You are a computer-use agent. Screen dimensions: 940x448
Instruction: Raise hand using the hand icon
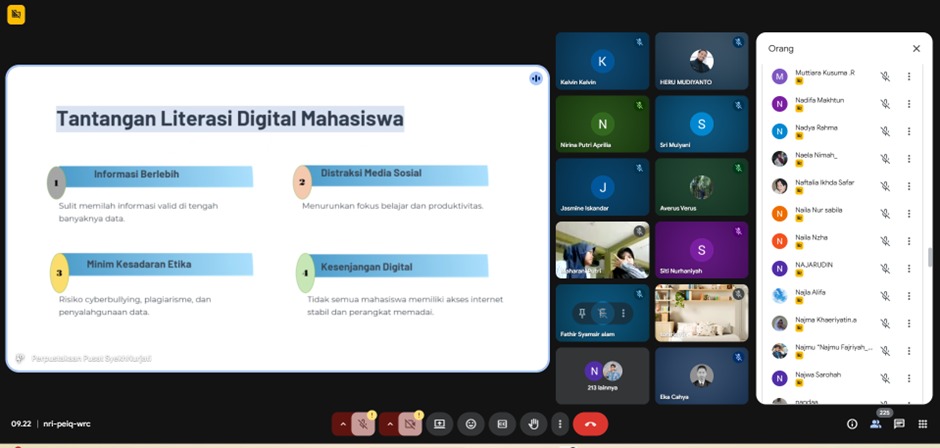point(534,424)
